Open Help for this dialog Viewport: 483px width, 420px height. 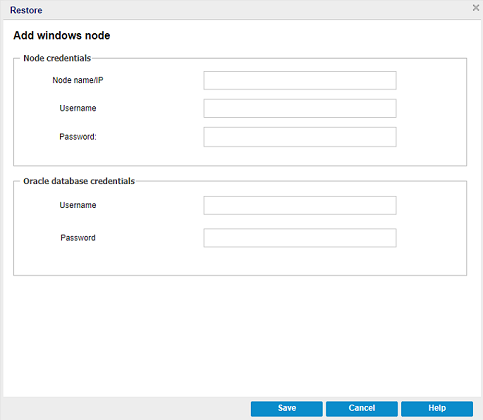(x=437, y=408)
